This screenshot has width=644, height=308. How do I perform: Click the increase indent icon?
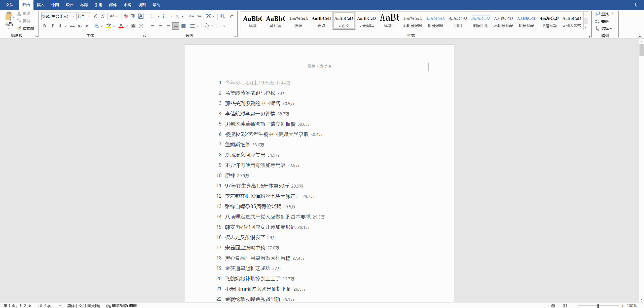pos(199,16)
